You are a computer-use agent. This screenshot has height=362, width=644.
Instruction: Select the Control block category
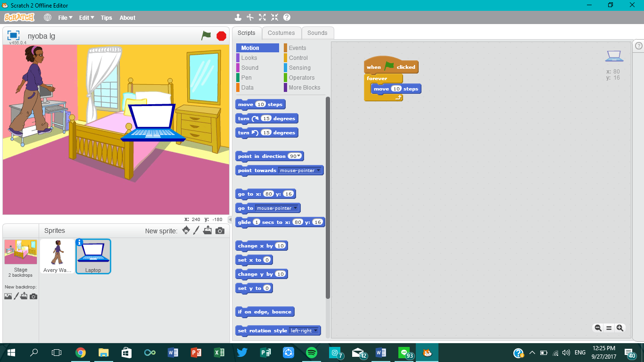pyautogui.click(x=297, y=58)
